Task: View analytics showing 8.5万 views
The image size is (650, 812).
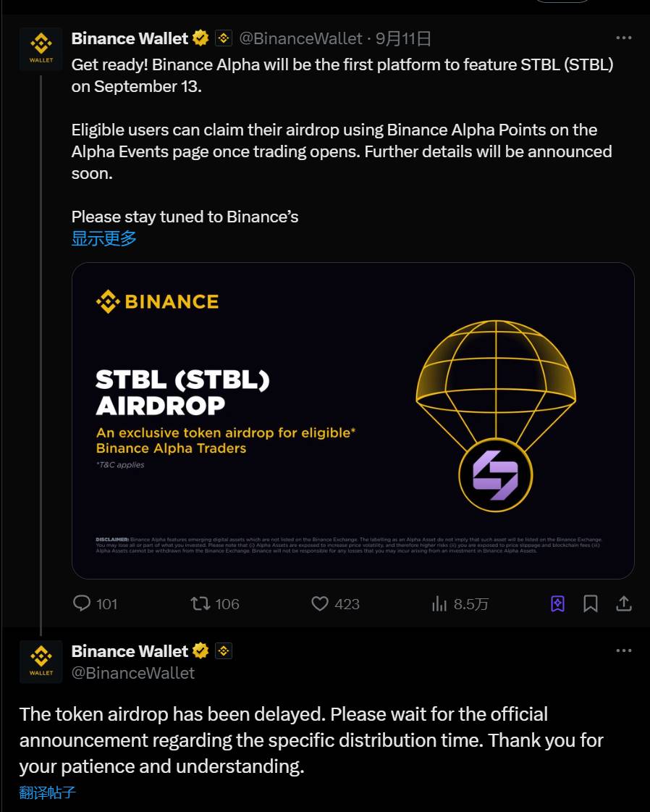Action: tap(439, 603)
